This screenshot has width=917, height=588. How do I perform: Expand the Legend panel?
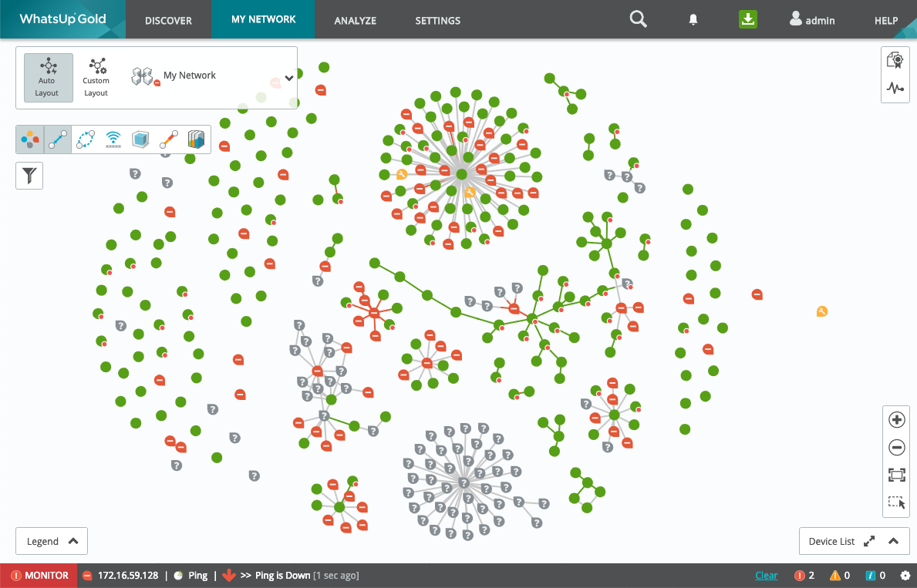coord(52,541)
